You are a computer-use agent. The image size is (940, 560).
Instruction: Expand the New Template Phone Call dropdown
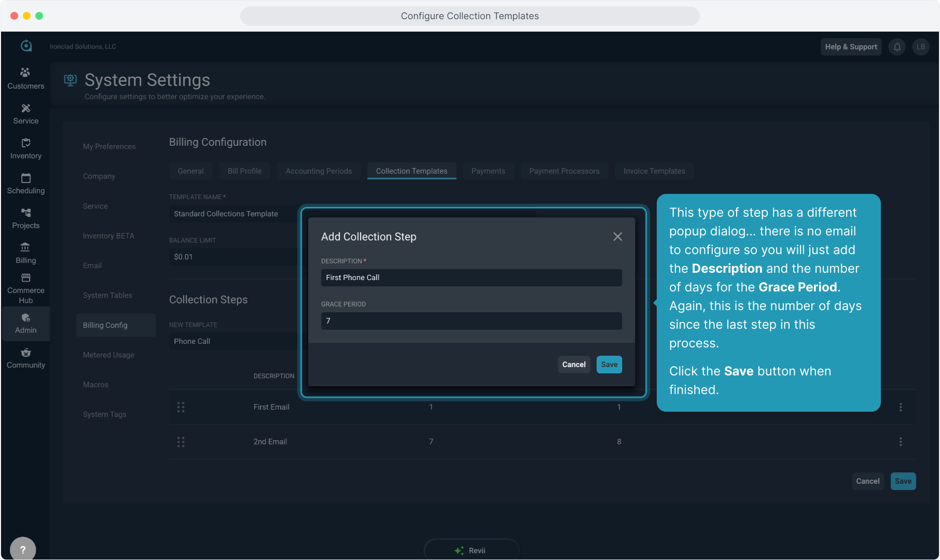(x=233, y=341)
